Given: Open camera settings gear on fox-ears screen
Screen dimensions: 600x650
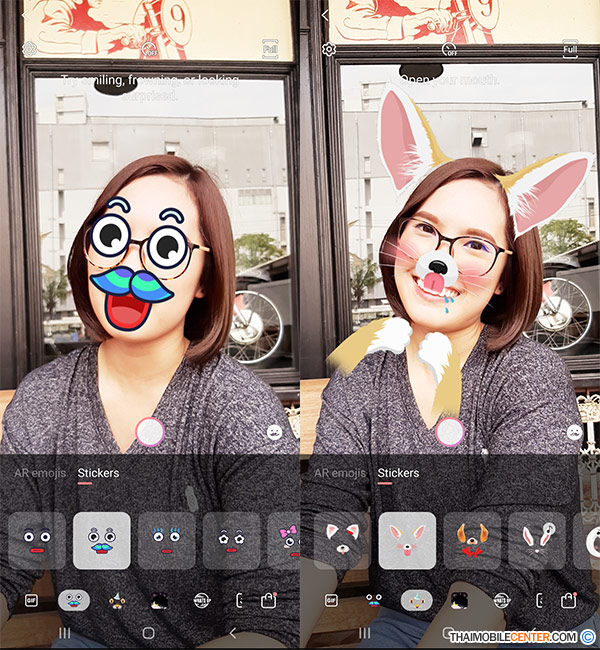Looking at the screenshot, I should tap(329, 49).
